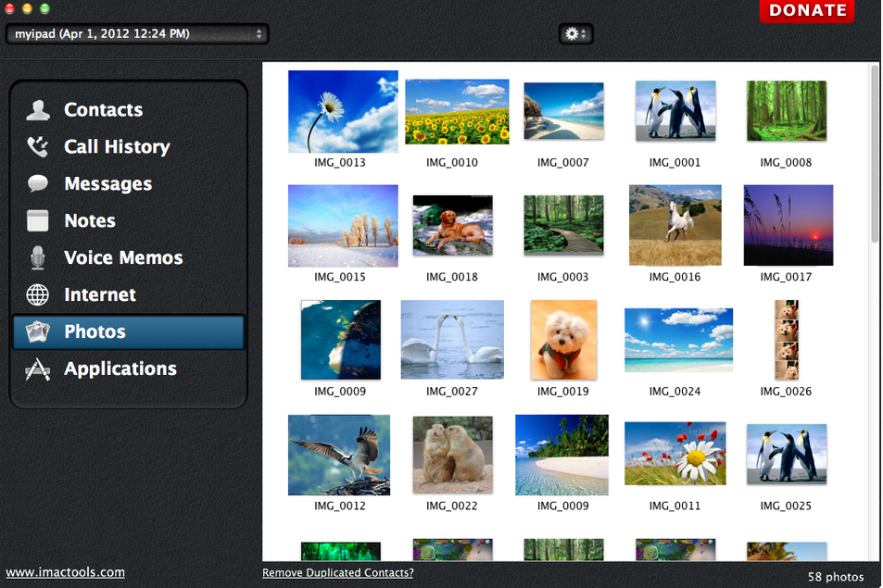Select the IMG_0010 sunflower field thumbnail
Viewport: 883px width, 588px height.
(458, 111)
